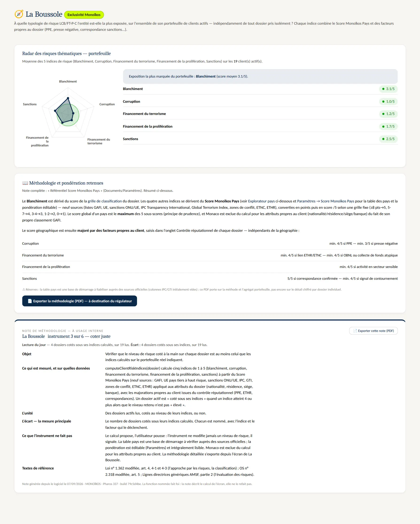Click the 'Radar des risques thématiques — portefeuille' heading
Viewport: 420px width, 524px height.
(x=66, y=53)
